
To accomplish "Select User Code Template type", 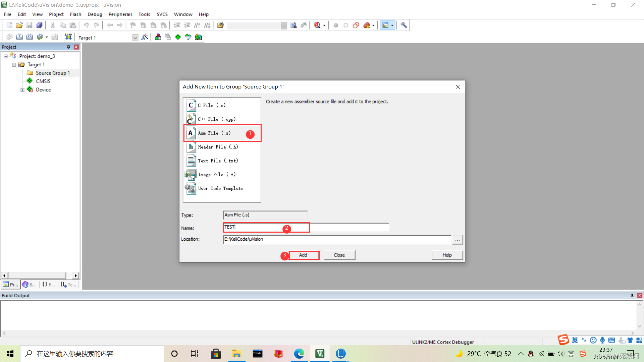I will tap(220, 188).
